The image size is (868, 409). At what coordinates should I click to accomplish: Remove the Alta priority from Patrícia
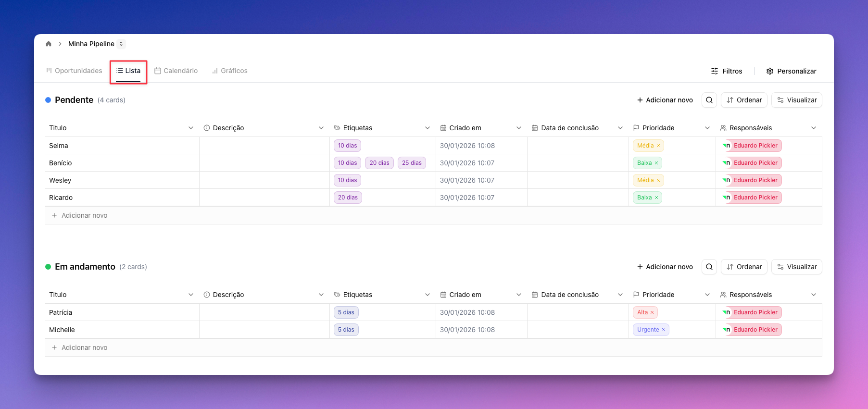pyautogui.click(x=652, y=312)
